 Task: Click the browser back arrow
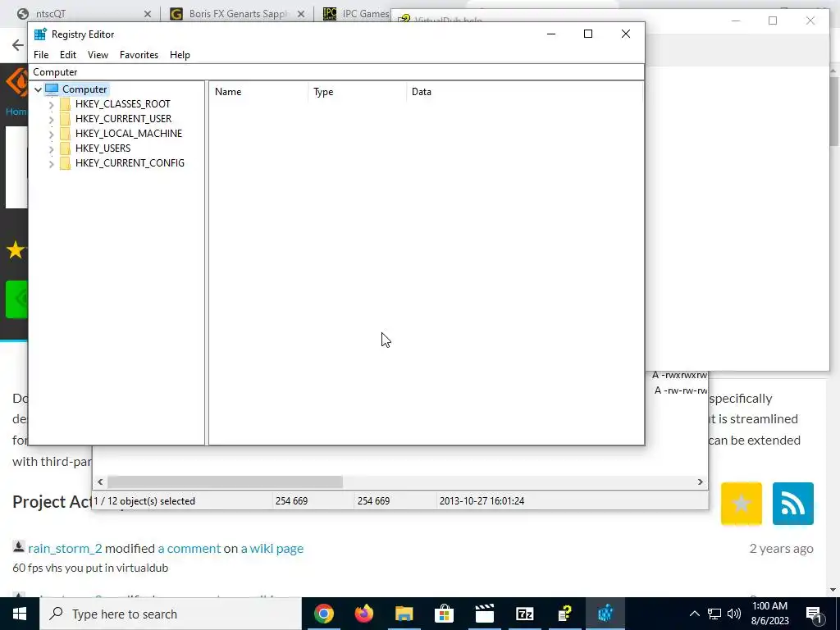pyautogui.click(x=18, y=45)
